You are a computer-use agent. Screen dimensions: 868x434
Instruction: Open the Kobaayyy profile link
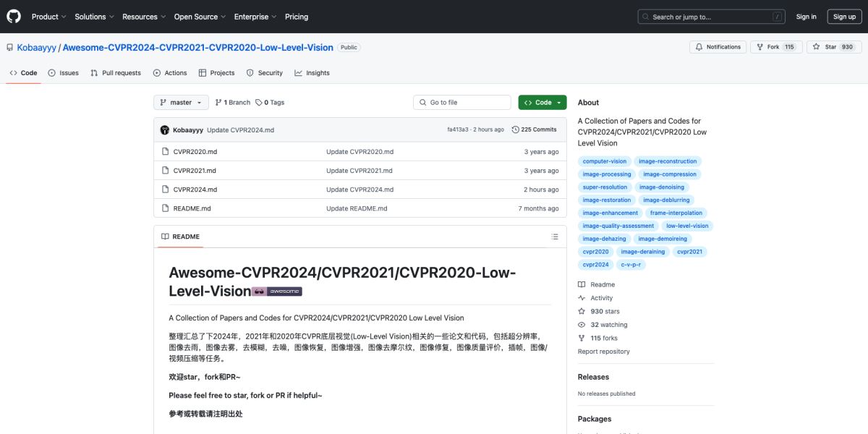(x=36, y=47)
